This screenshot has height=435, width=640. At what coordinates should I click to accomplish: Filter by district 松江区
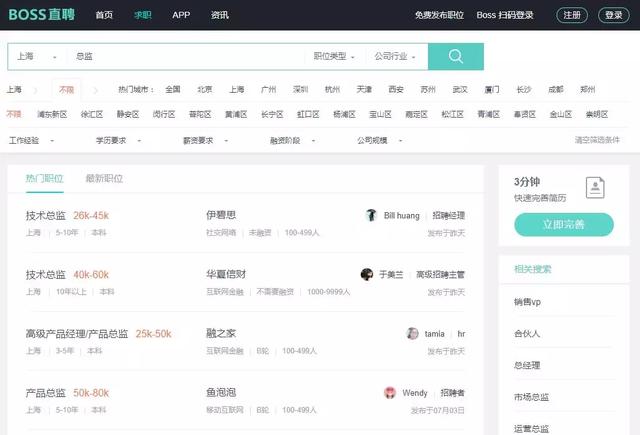452,114
